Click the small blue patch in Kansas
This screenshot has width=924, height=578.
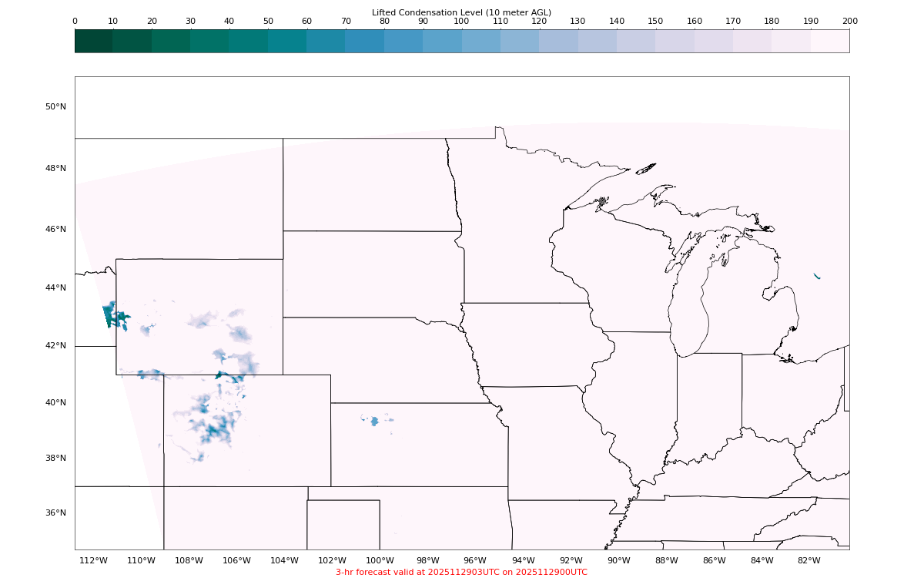[374, 421]
